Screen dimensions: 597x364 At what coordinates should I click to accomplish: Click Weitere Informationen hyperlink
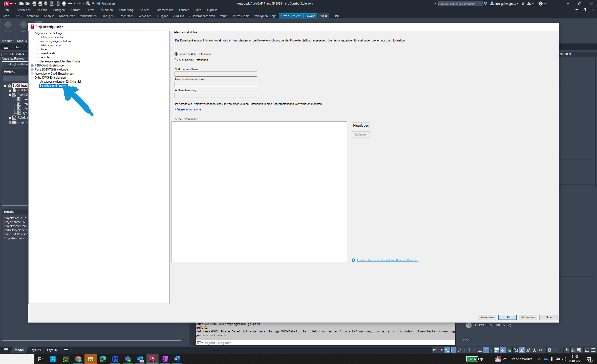coord(188,109)
